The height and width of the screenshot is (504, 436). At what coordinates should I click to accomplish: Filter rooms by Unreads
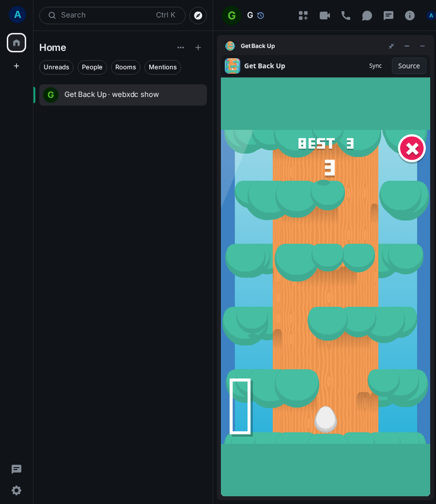pyautogui.click(x=56, y=67)
